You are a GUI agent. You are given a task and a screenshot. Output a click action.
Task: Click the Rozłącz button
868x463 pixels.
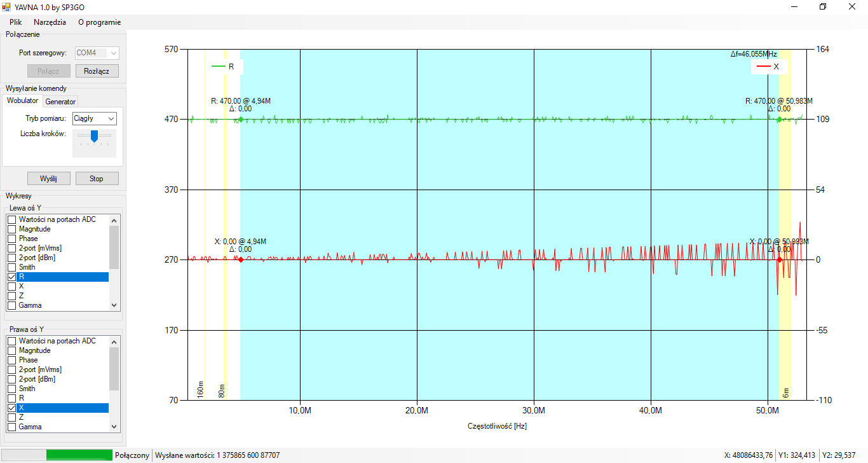(x=97, y=71)
